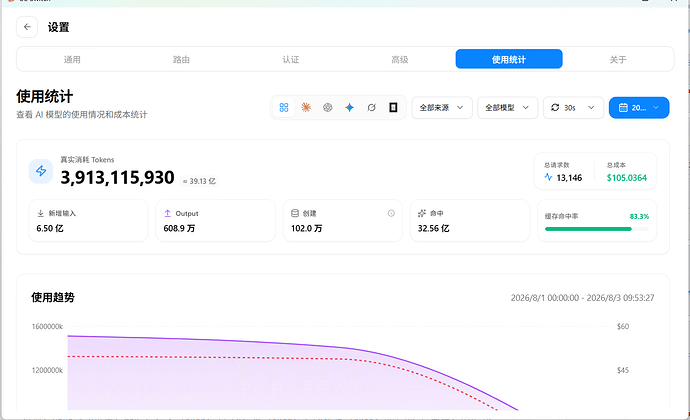Click the chart date range text

pos(582,298)
